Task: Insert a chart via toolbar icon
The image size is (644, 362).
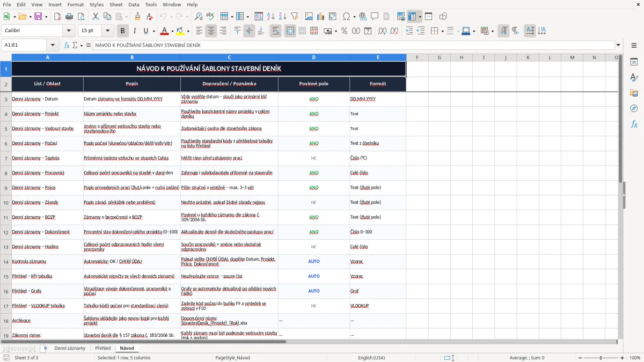Action: click(x=321, y=17)
